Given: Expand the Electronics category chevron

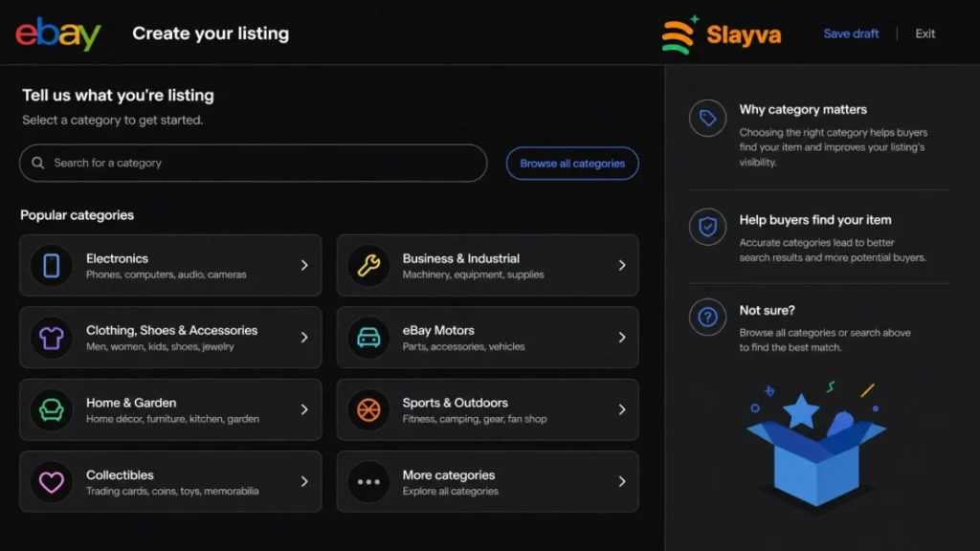Looking at the screenshot, I should click(x=304, y=266).
